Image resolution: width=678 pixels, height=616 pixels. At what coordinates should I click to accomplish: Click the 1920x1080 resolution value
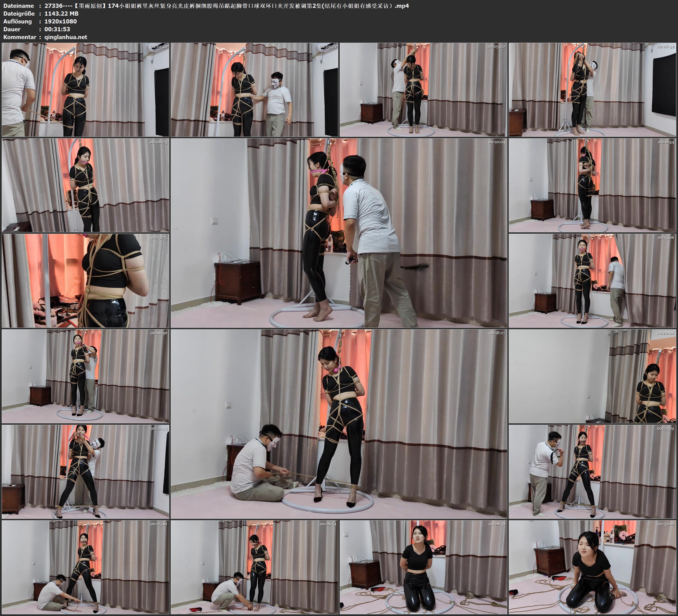click(61, 21)
